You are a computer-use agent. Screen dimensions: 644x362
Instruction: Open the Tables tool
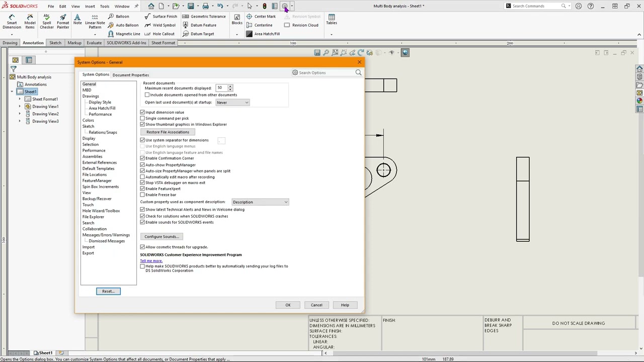[332, 20]
